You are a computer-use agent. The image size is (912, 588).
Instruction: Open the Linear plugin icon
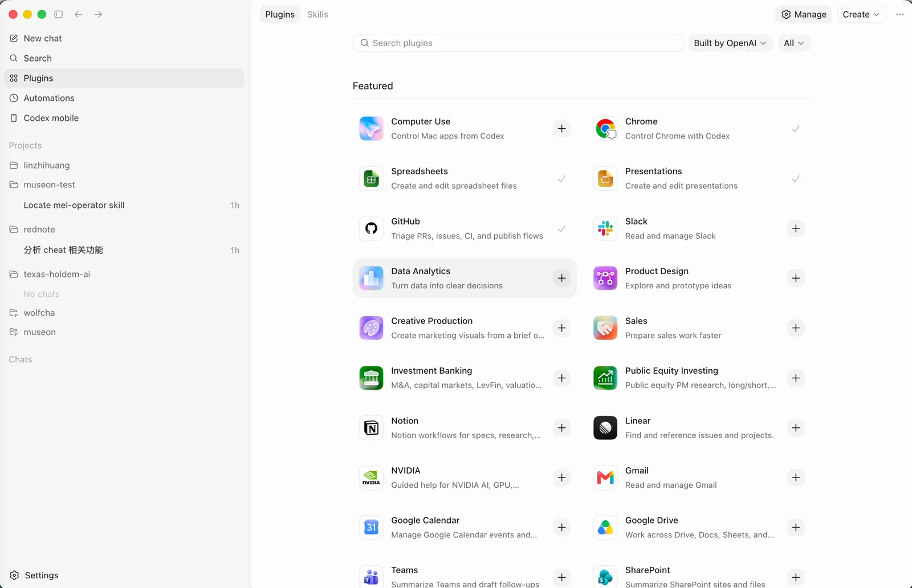(605, 428)
